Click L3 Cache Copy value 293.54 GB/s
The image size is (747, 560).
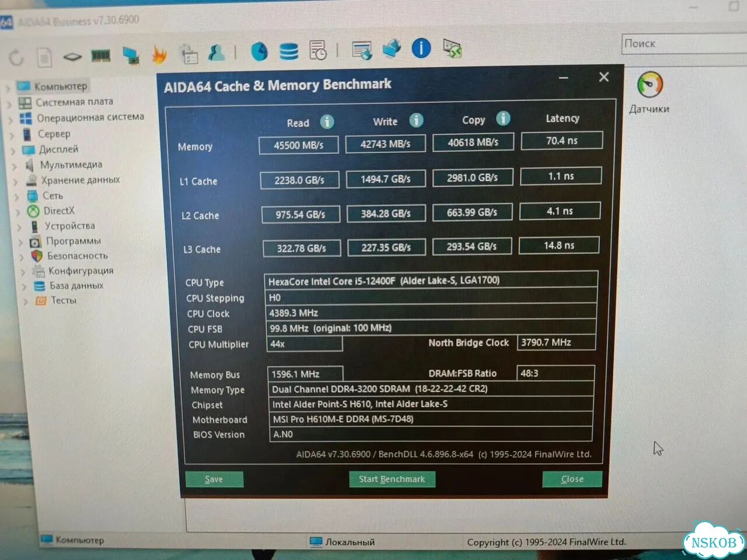point(472,246)
